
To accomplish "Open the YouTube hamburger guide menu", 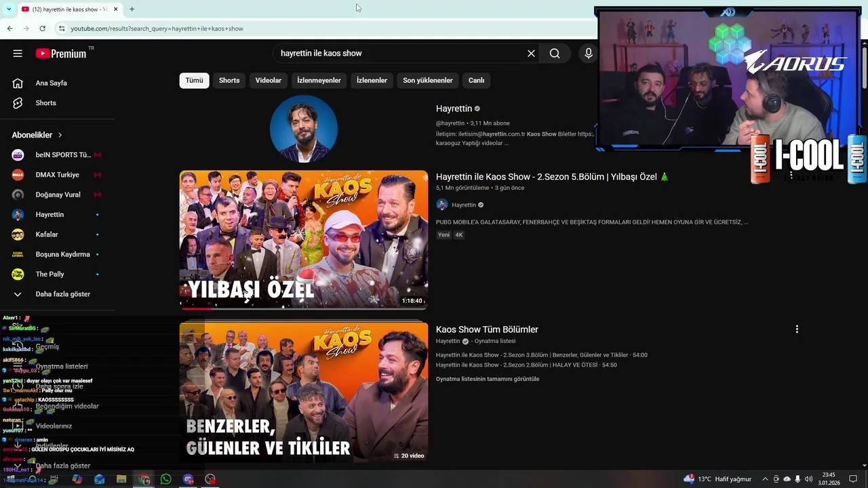I will [18, 54].
